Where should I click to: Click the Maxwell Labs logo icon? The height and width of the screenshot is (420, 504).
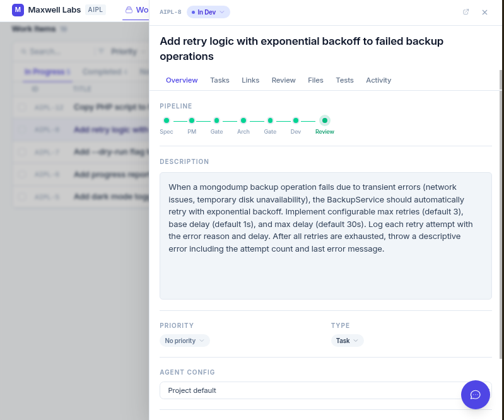[18, 10]
